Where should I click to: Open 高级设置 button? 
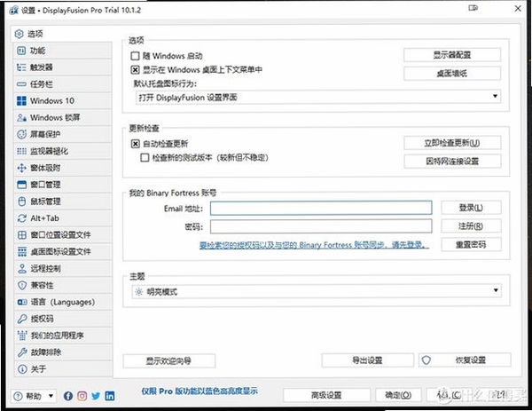[326, 395]
